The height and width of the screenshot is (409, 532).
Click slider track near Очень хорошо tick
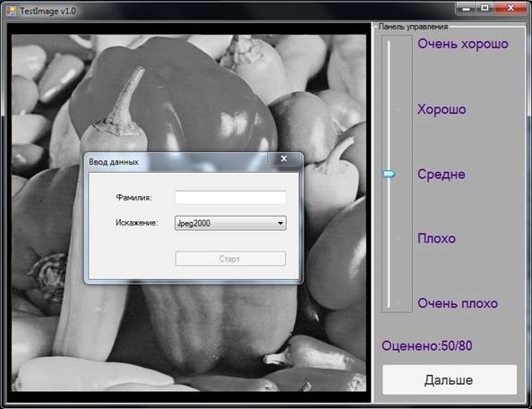coord(389,44)
